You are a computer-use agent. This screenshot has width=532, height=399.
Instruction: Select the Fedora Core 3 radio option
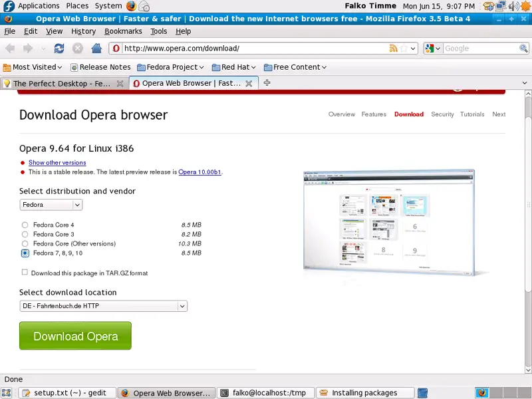click(25, 234)
